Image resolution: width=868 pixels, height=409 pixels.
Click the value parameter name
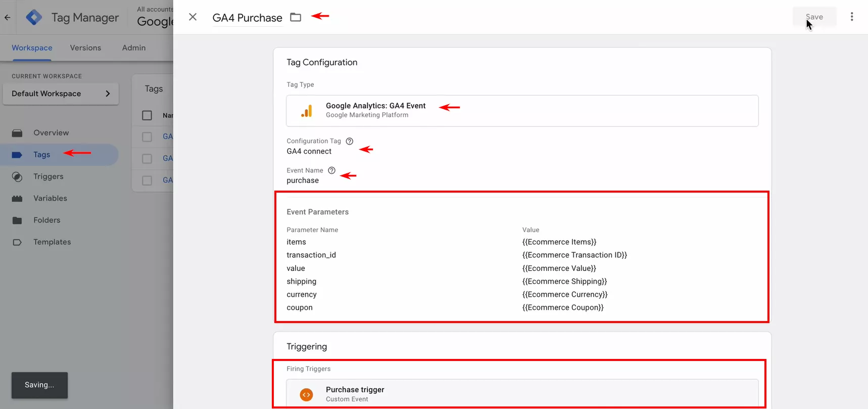tap(296, 268)
